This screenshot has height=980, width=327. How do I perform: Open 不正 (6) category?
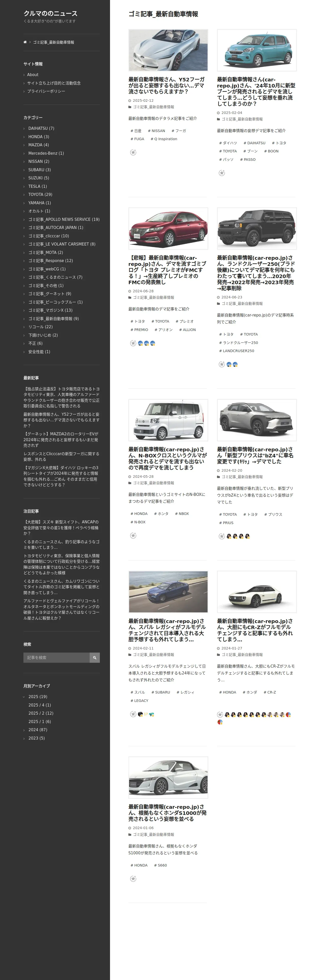pyautogui.click(x=35, y=343)
